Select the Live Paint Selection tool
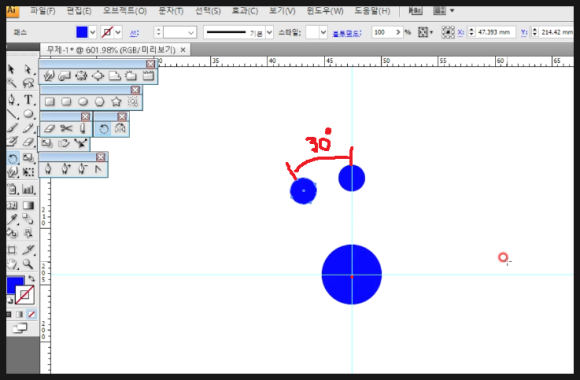Screen dimensions: 580x380 [28, 233]
